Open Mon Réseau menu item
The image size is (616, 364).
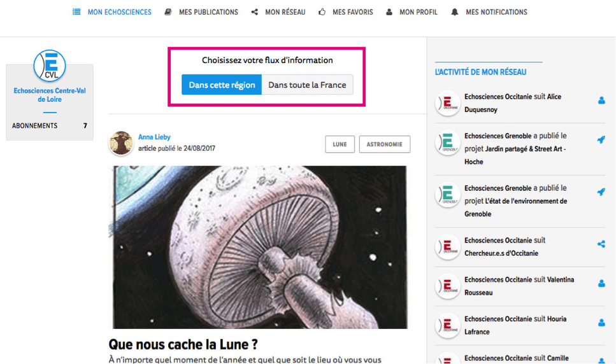pos(285,12)
